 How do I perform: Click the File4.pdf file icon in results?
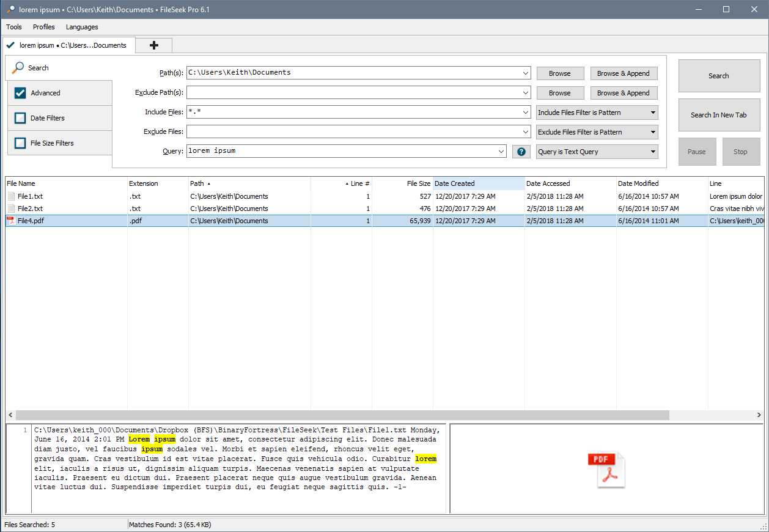(x=11, y=221)
